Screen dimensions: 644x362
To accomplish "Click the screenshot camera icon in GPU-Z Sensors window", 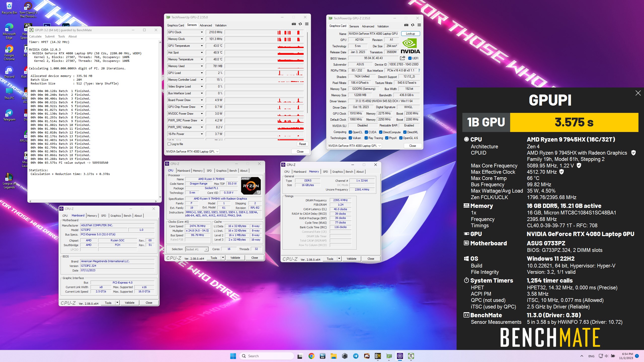I will tap(294, 24).
